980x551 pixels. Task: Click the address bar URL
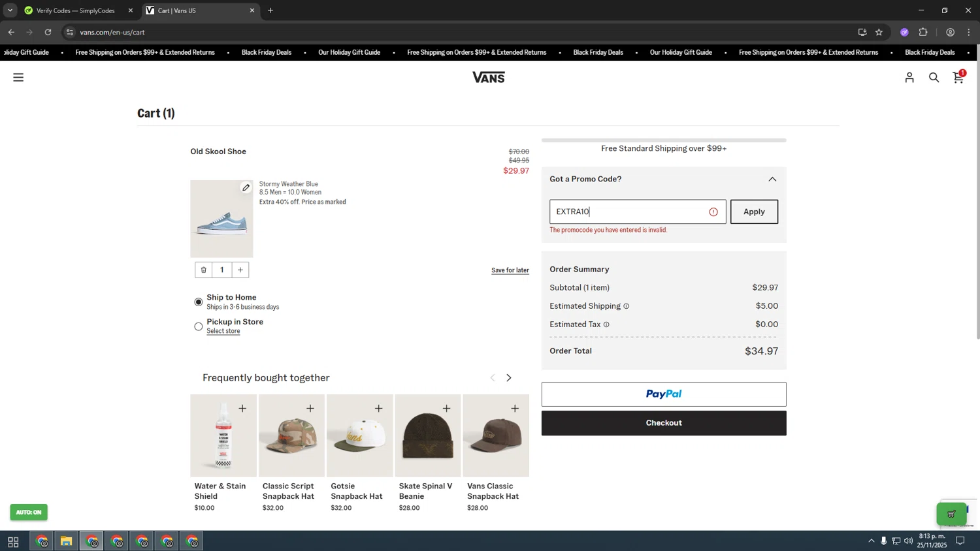pyautogui.click(x=112, y=32)
